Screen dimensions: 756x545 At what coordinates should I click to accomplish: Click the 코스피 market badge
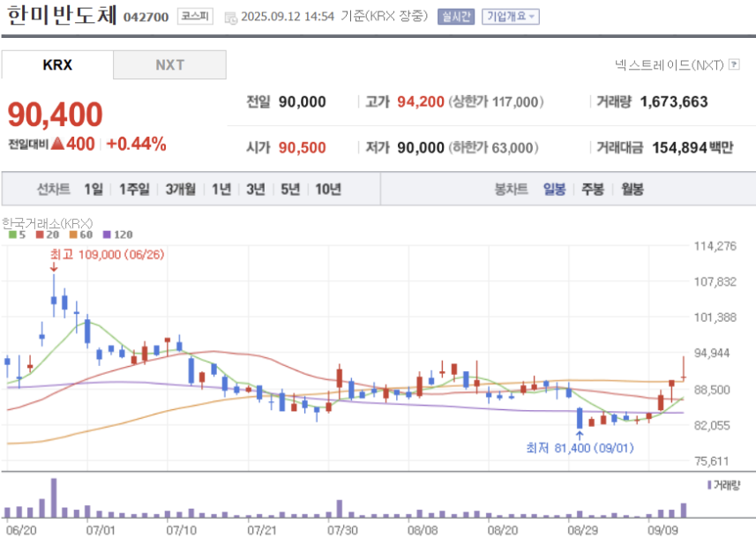(x=195, y=16)
